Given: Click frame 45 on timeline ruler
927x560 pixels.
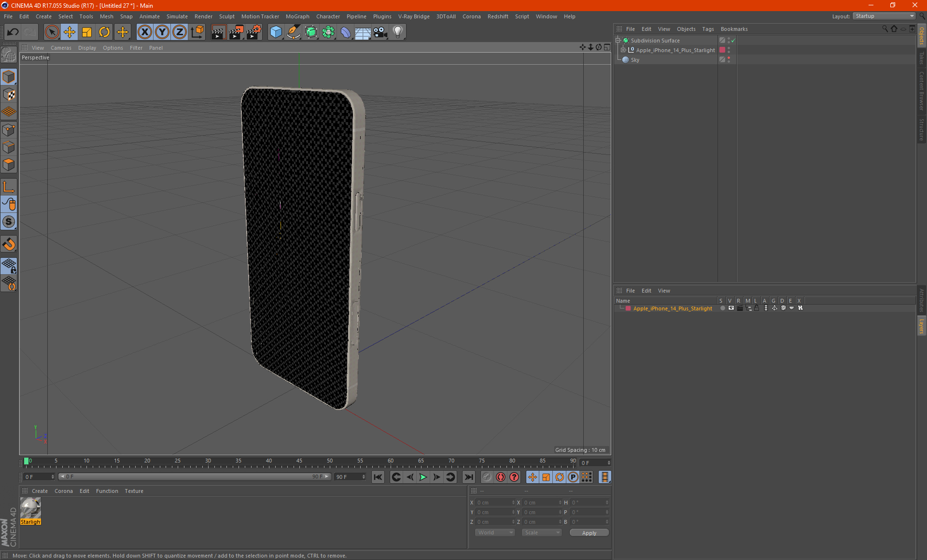Looking at the screenshot, I should (x=299, y=462).
